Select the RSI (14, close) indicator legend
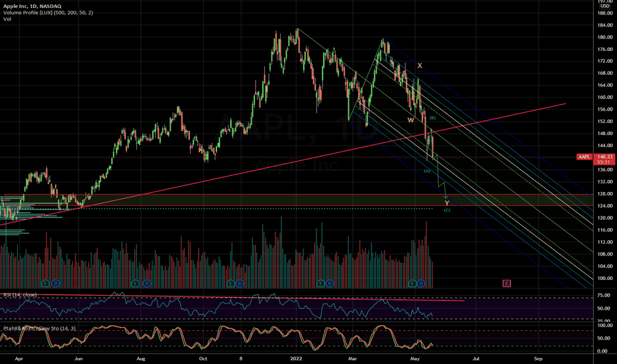Screen dimensions: 617x364 (x=20, y=295)
